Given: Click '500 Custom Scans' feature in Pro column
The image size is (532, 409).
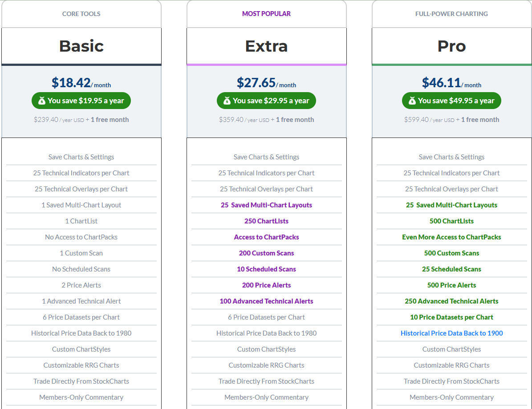Looking at the screenshot, I should (451, 253).
